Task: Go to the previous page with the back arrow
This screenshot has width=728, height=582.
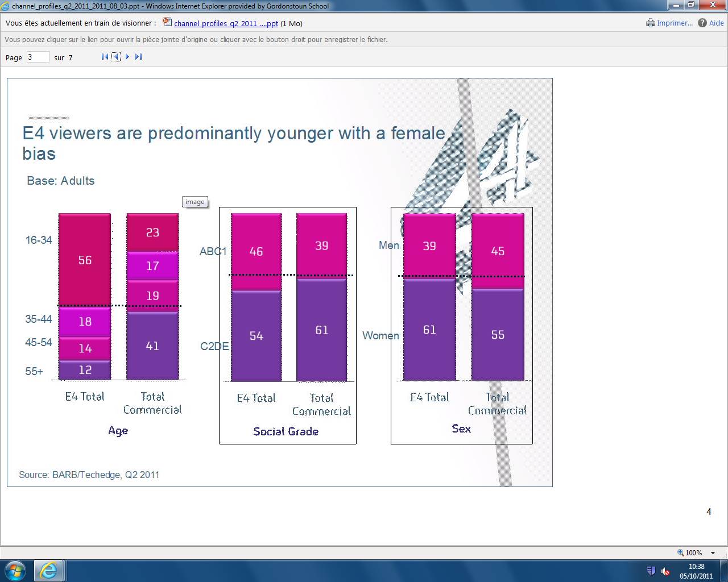Action: [x=116, y=57]
